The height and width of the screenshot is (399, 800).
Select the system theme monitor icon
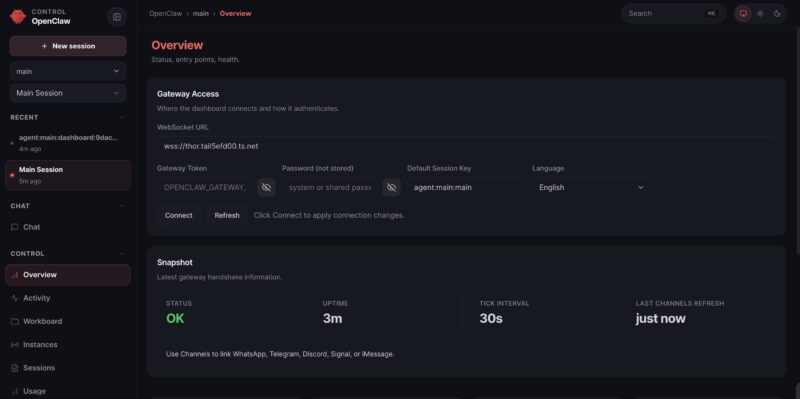(743, 14)
